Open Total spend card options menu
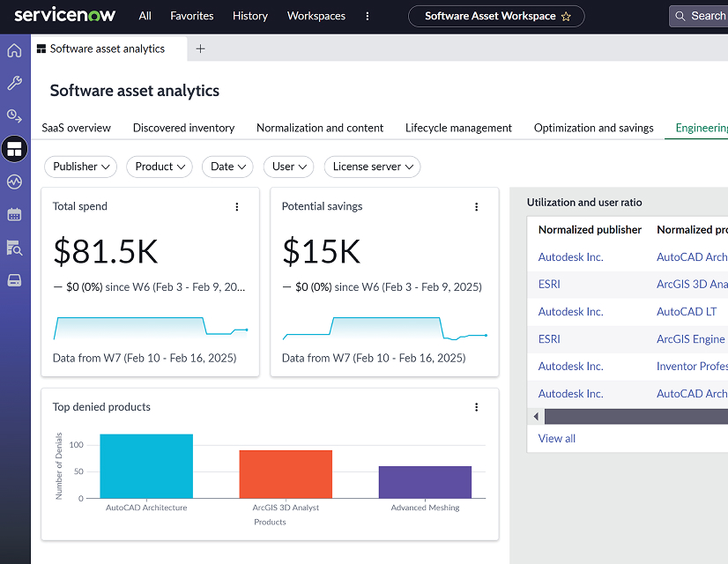 click(x=236, y=207)
